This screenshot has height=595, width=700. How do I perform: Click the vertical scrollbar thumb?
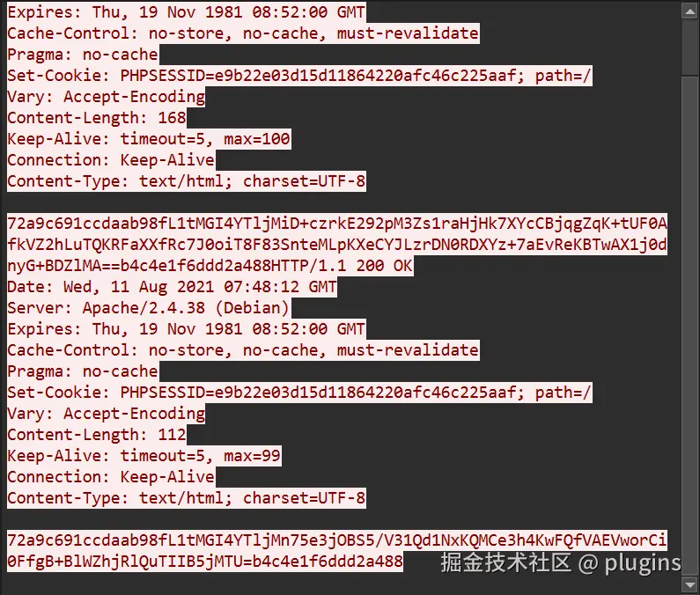pyautogui.click(x=689, y=48)
